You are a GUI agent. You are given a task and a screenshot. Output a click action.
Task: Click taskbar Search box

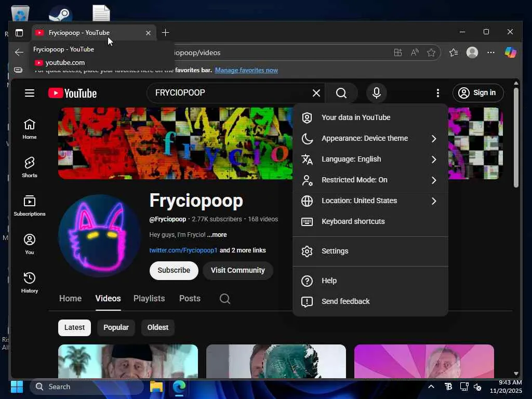click(86, 387)
